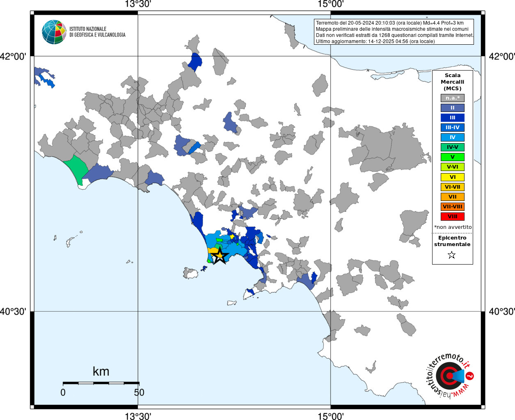Click the INGV globe logo
Screen dimensions: 515x420
coord(54,32)
